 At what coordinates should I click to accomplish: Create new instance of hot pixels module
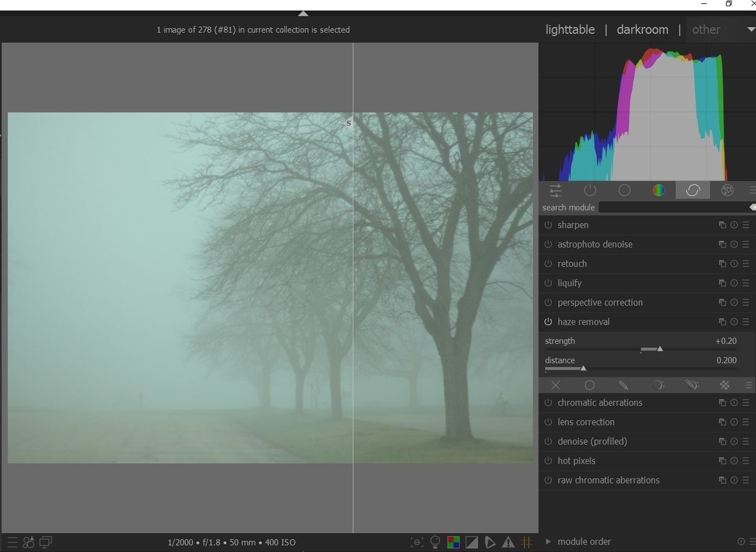[723, 461]
